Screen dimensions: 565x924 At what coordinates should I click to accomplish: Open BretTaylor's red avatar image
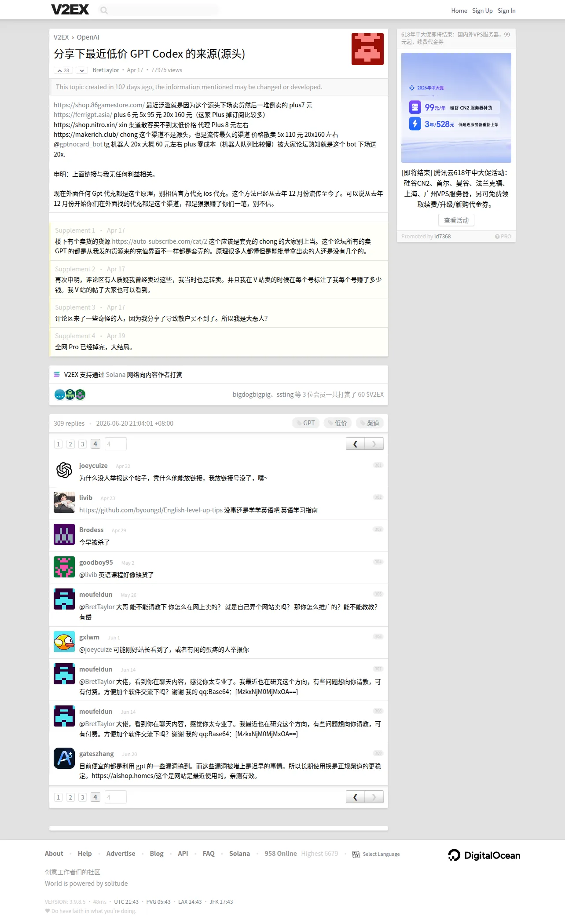(367, 49)
